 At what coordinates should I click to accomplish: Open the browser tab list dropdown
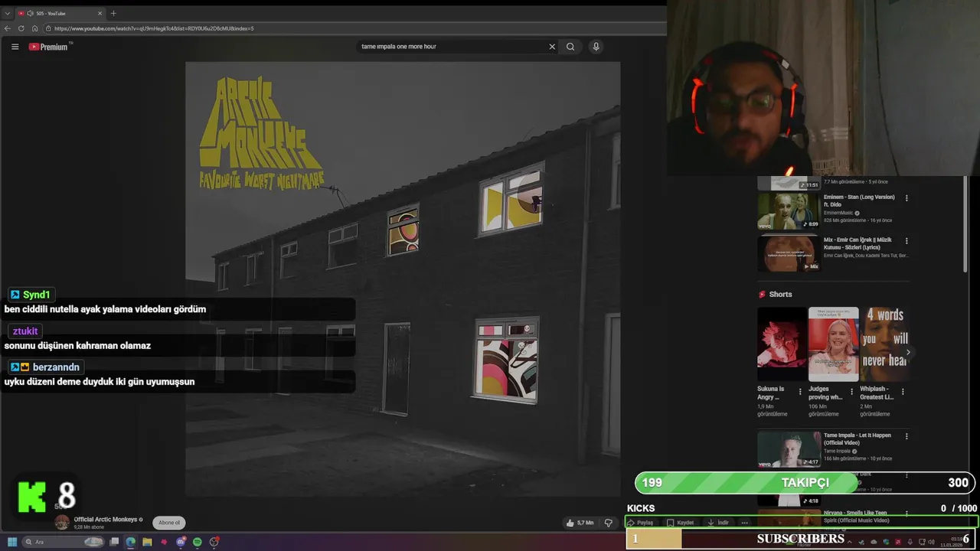(x=8, y=13)
